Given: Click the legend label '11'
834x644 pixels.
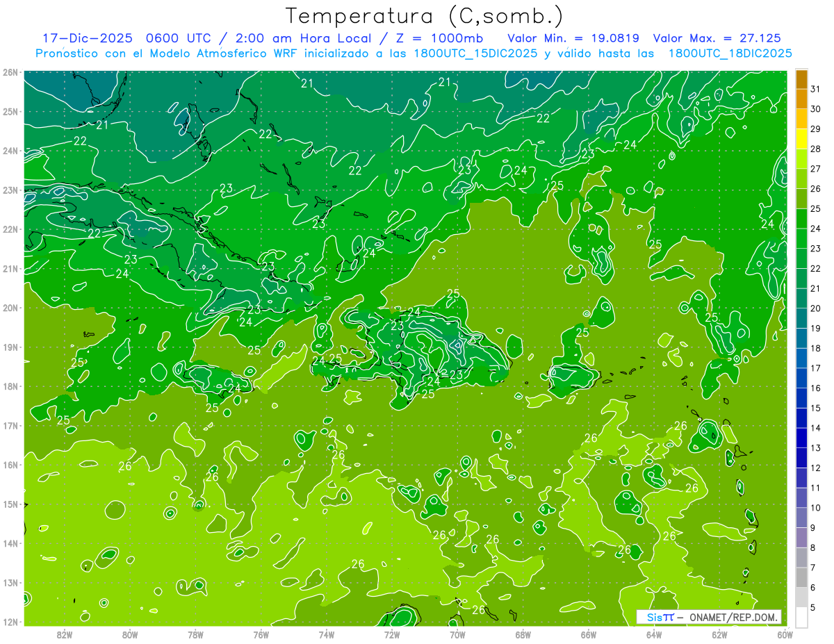Looking at the screenshot, I should 816,488.
